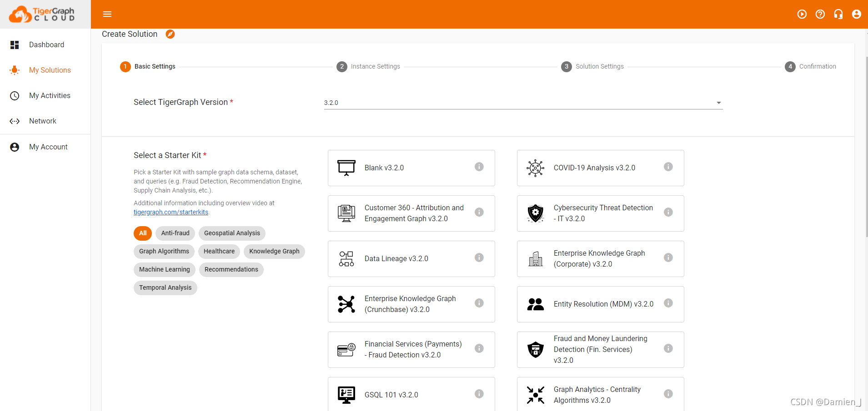Toggle the Geospatial Analysis filter chip
868x411 pixels.
(x=232, y=233)
